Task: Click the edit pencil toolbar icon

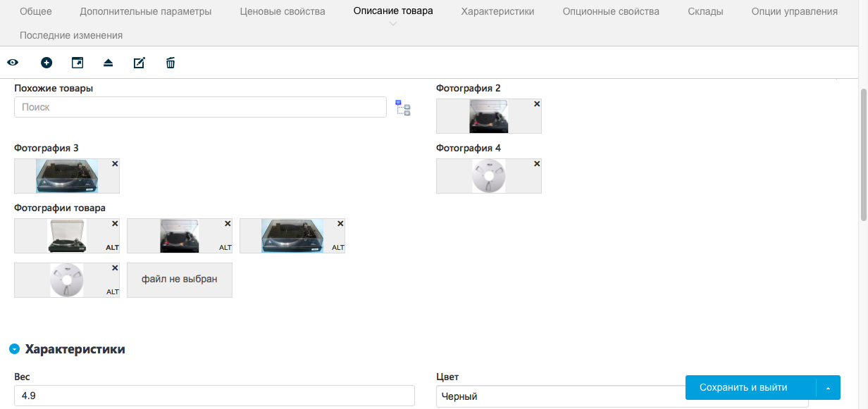Action: coord(139,63)
